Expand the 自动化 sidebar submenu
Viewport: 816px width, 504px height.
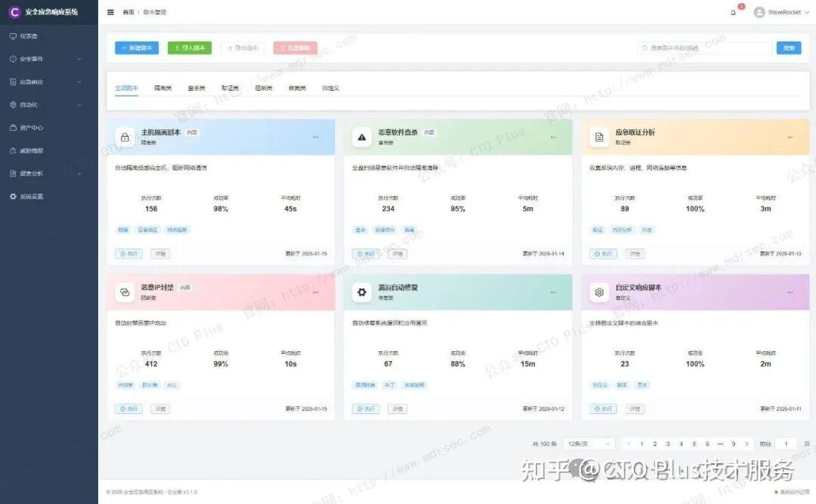pyautogui.click(x=79, y=104)
